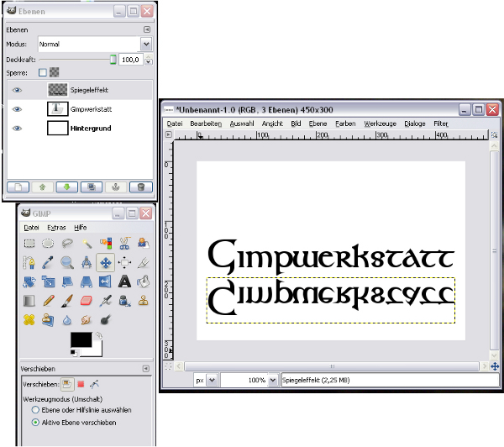504x447 pixels.
Task: Duplicate the selected layer
Action: pyautogui.click(x=92, y=187)
